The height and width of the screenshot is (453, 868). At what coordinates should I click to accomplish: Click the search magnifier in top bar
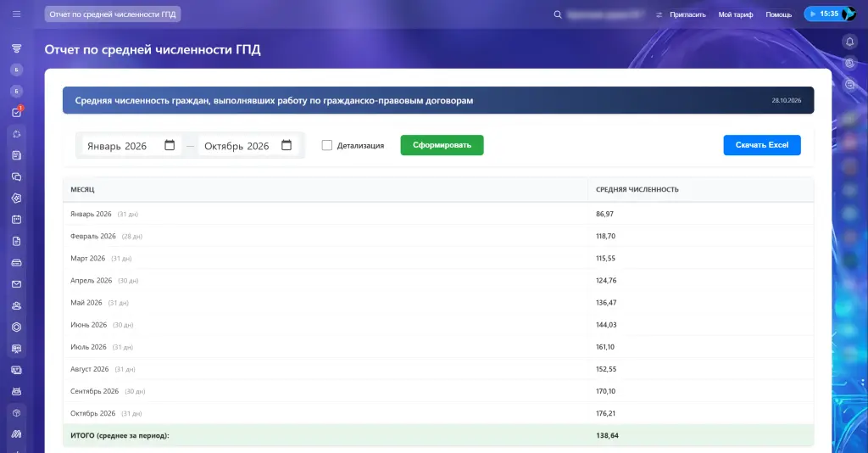click(x=558, y=14)
